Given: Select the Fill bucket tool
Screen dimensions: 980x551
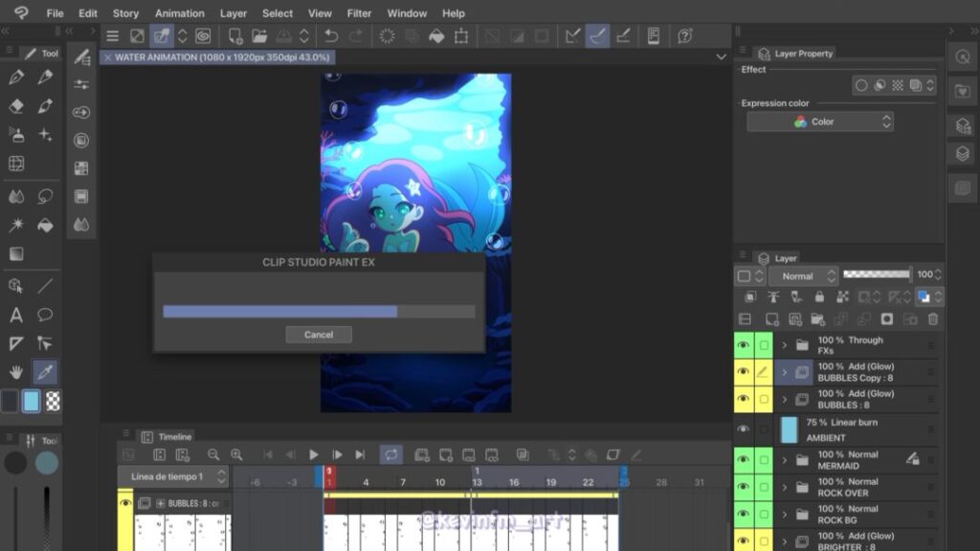Looking at the screenshot, I should click(45, 225).
